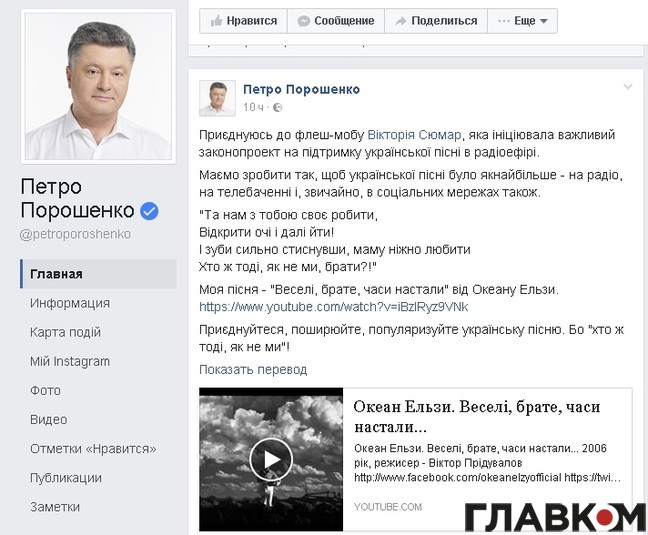Open the Видео section

48,419
